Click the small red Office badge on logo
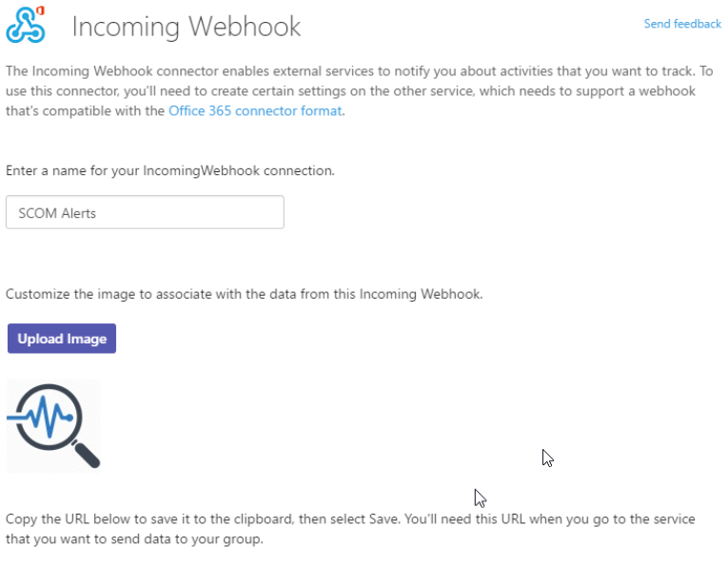The image size is (728, 566). [40, 10]
